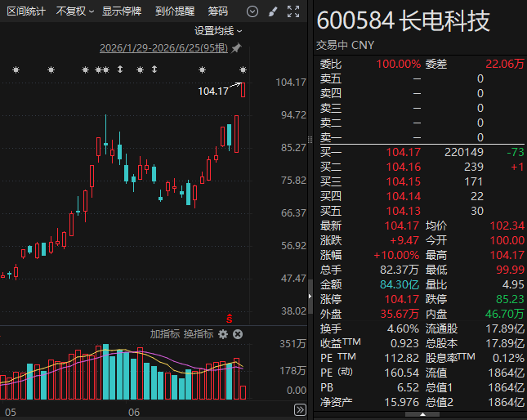This screenshot has width=527, height=420.
Task: Open 到价提醒 price alert
Action: 175,11
